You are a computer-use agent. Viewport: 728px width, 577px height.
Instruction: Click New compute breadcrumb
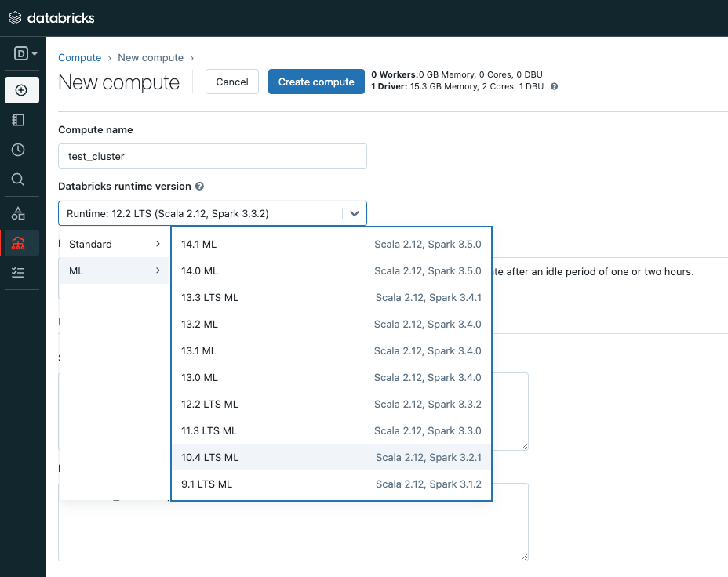[151, 57]
